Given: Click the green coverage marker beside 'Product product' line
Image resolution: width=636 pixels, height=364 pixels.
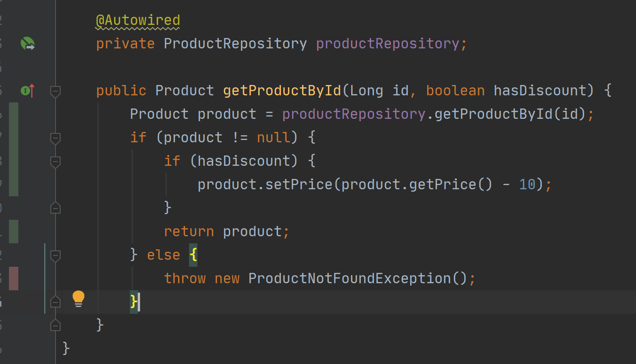Looking at the screenshot, I should (x=14, y=114).
